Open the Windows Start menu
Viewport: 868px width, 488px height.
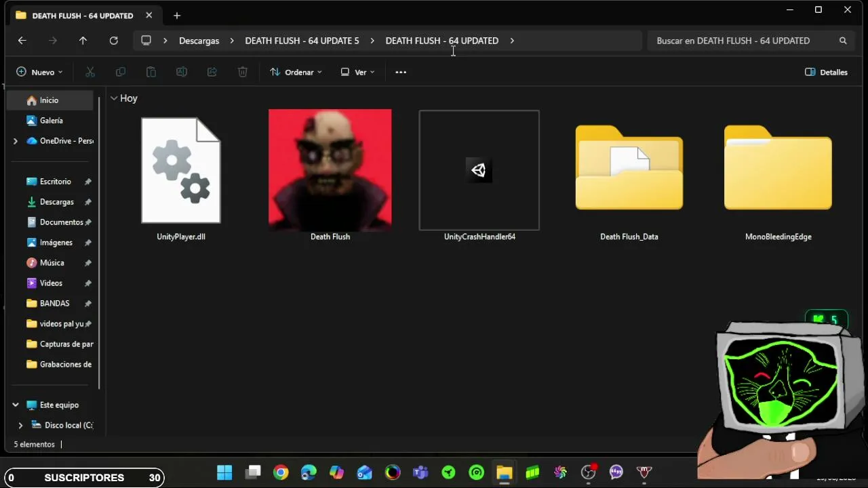(224, 472)
